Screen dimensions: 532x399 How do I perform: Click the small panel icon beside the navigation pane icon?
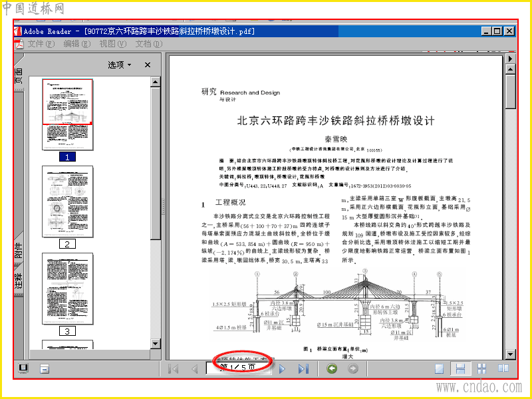[45, 368]
